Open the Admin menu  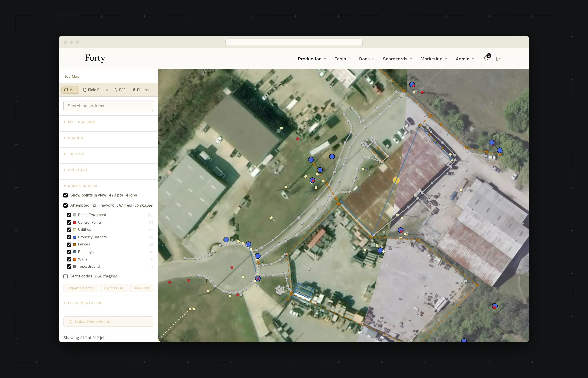click(465, 59)
